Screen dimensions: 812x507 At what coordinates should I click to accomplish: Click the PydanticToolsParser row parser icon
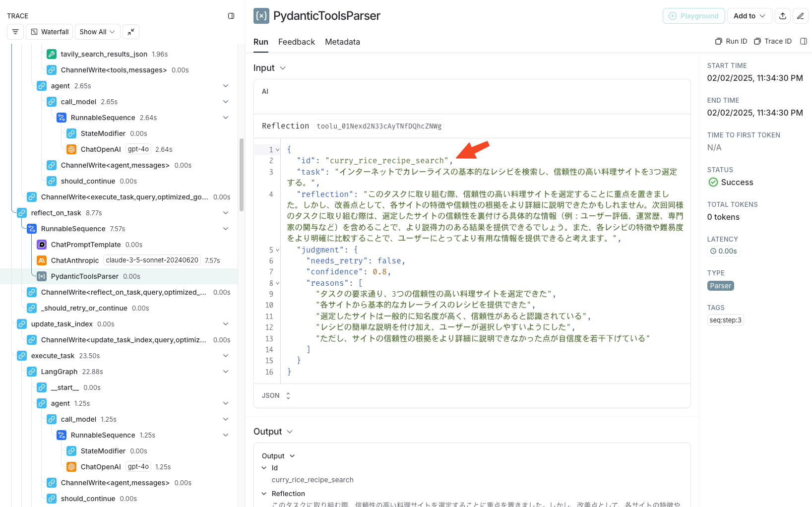pyautogui.click(x=42, y=276)
